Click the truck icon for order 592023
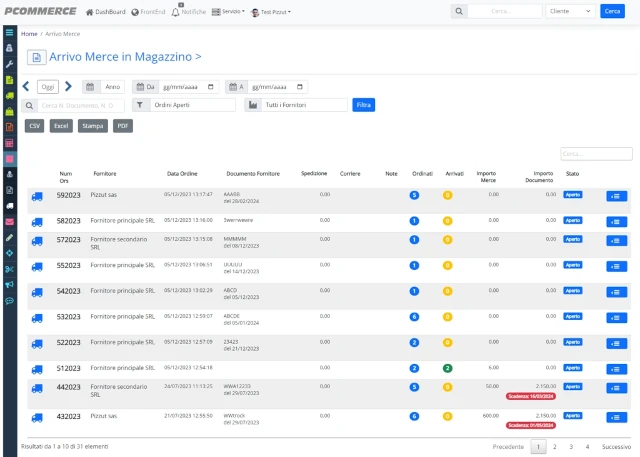 (37, 197)
